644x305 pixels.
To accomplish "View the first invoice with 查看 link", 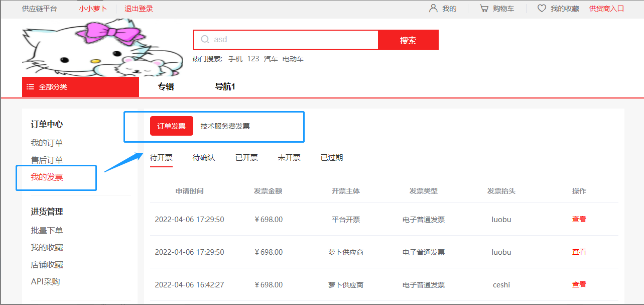I will coord(579,219).
